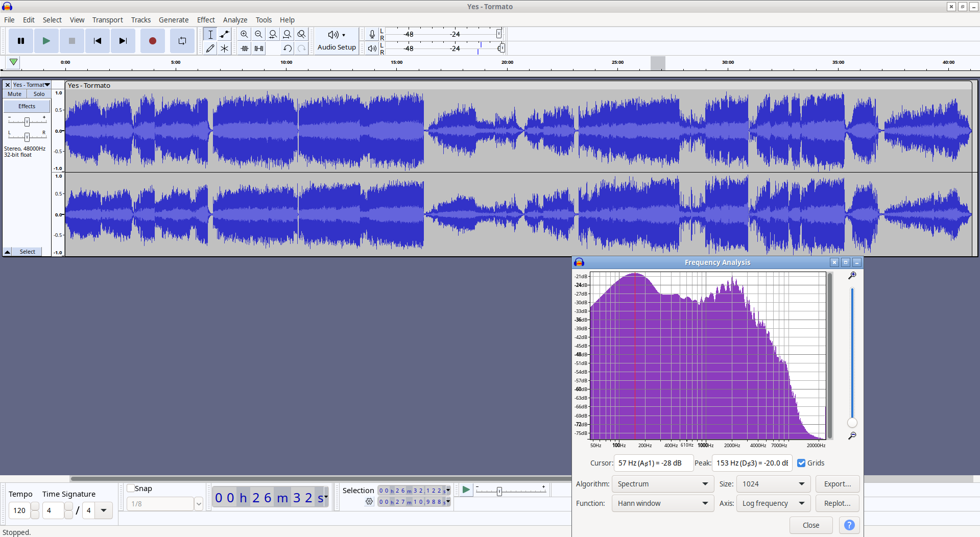Screen dimensions: 980x537
Task: Open the Transport menu
Action: [107, 20]
